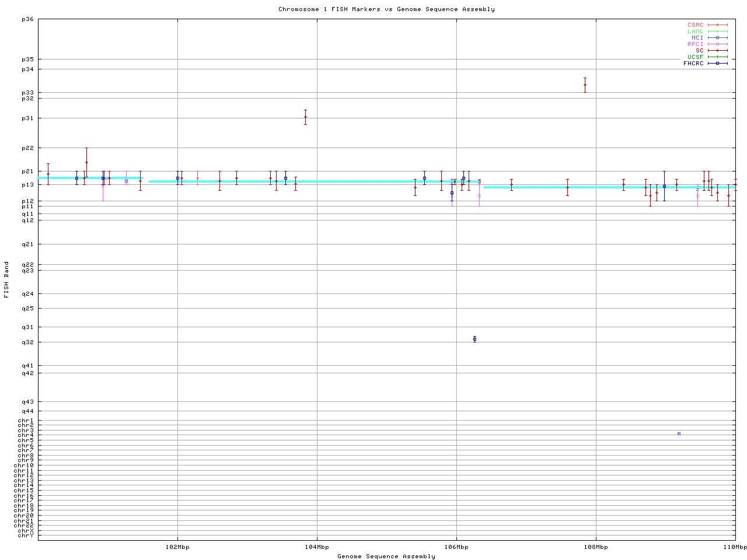Select the outlier data point at band p31
This screenshot has width=747, height=560.
(305, 117)
